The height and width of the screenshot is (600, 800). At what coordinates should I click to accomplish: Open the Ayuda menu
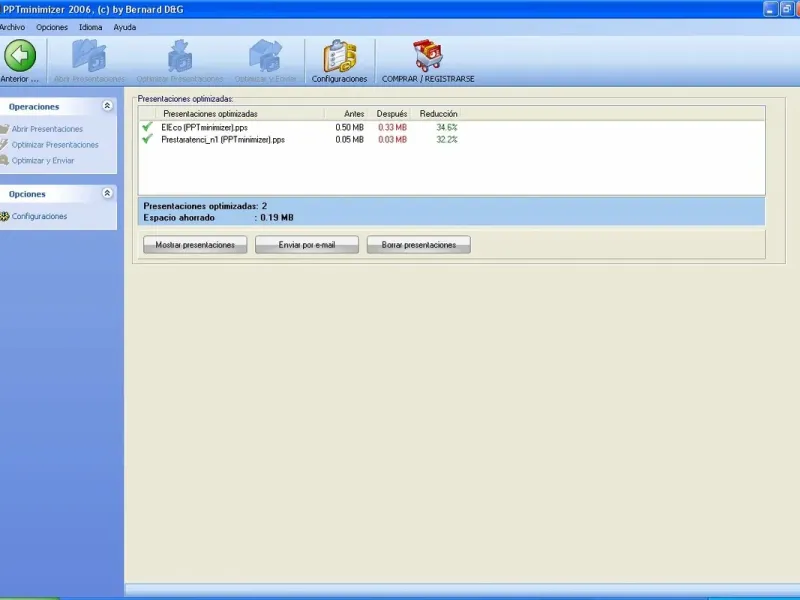124,28
